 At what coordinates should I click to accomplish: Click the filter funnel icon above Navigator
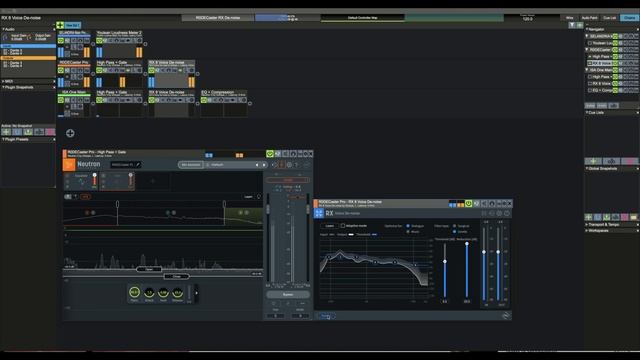click(x=572, y=25)
